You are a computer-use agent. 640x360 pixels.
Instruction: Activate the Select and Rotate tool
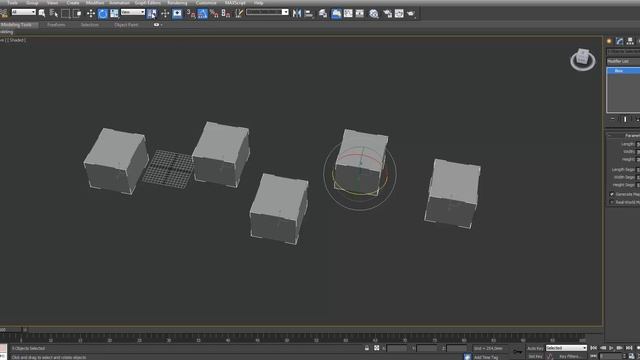[x=102, y=13]
